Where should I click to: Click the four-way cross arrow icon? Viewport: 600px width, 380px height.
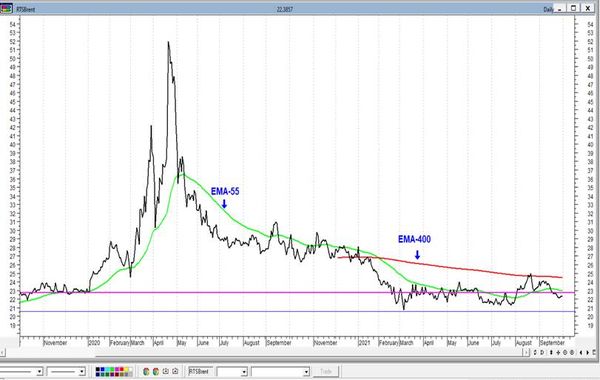558,352
